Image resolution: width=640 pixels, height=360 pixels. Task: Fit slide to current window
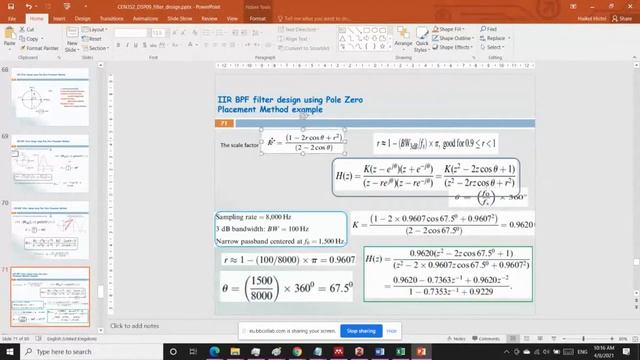[x=635, y=339]
